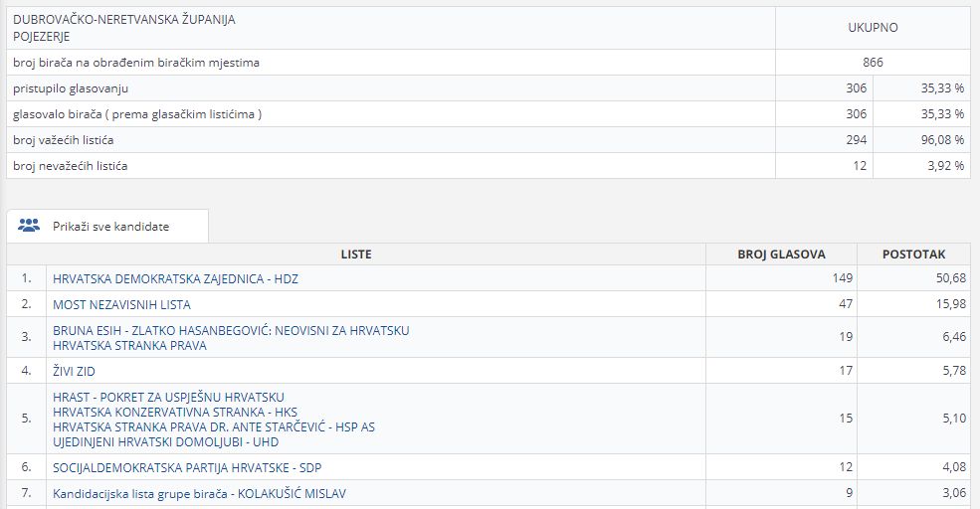Click the BRUNA ESIH - ZLATKO HASANBEGOVIĆ list link
The height and width of the screenshot is (509, 980).
pyautogui.click(x=231, y=330)
